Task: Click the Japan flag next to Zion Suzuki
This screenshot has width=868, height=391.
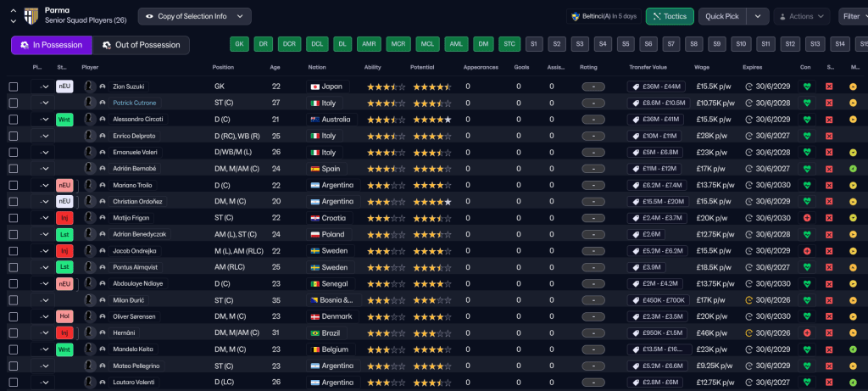Action: point(314,87)
